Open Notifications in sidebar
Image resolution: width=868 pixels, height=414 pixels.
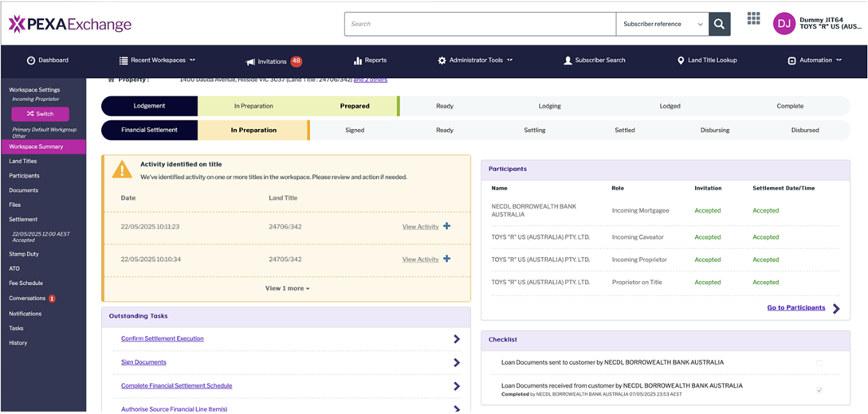point(25,314)
